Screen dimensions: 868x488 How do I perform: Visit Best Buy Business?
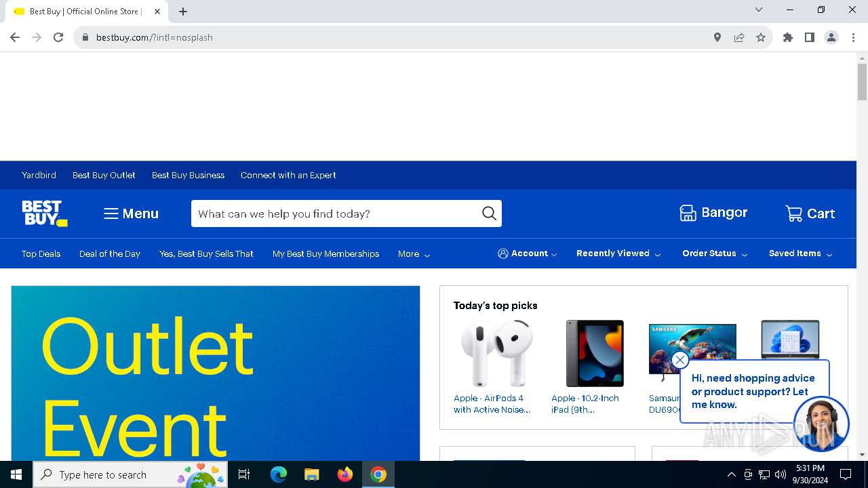pyautogui.click(x=188, y=175)
